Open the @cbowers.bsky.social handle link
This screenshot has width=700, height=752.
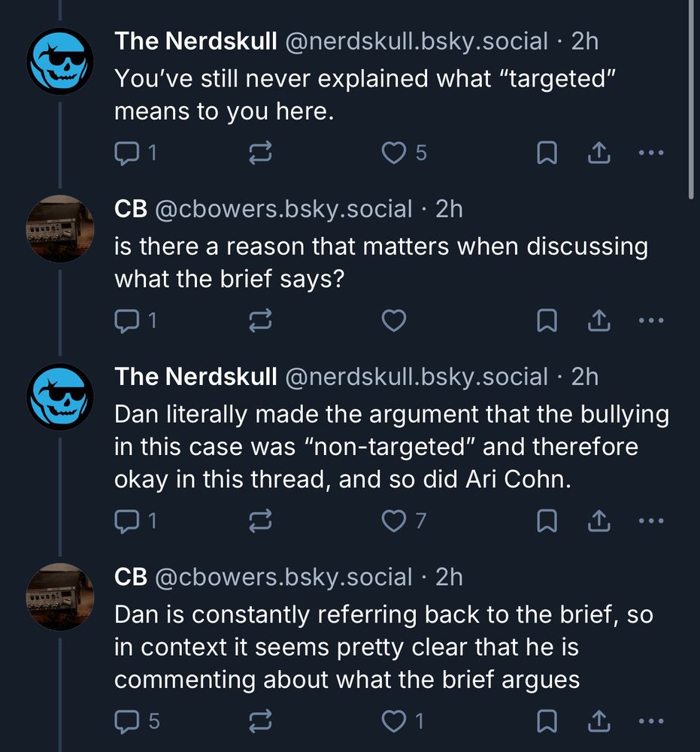[283, 209]
